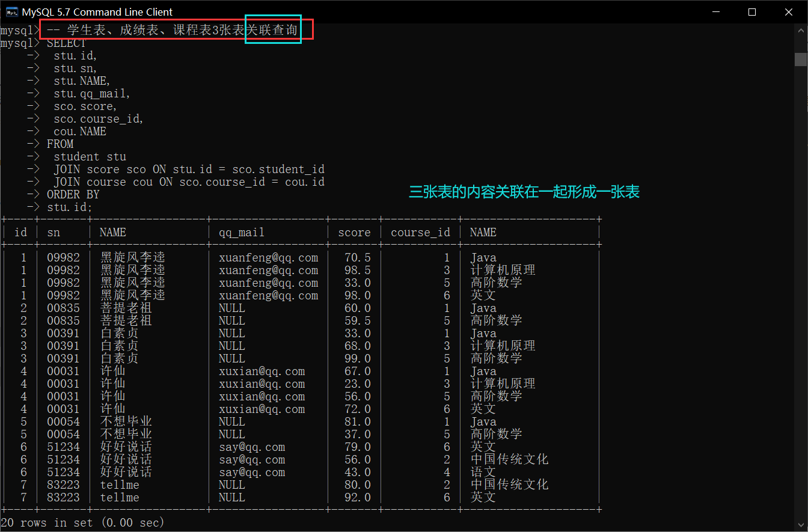The image size is (808, 532).
Task: Click the 'qq_mail' column header
Action: click(x=242, y=233)
